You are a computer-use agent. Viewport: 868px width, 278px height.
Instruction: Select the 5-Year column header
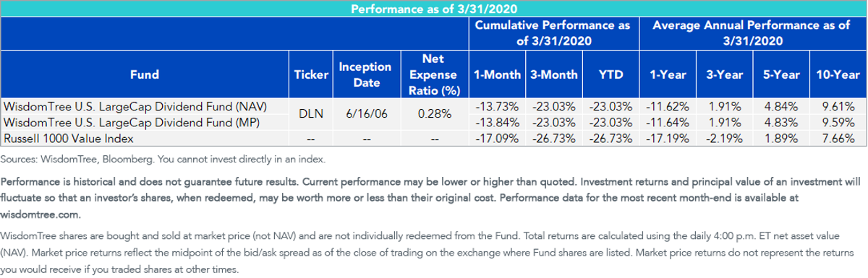tap(780, 74)
